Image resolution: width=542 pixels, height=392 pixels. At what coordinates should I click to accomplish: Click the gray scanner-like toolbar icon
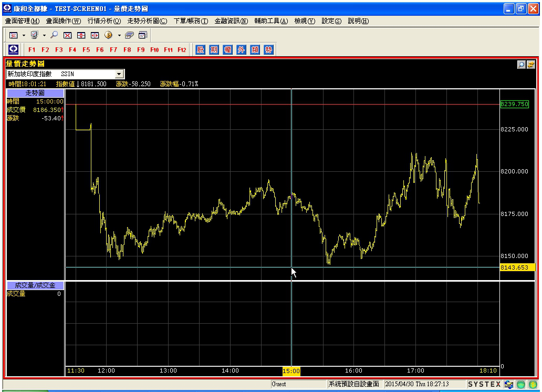[129, 35]
